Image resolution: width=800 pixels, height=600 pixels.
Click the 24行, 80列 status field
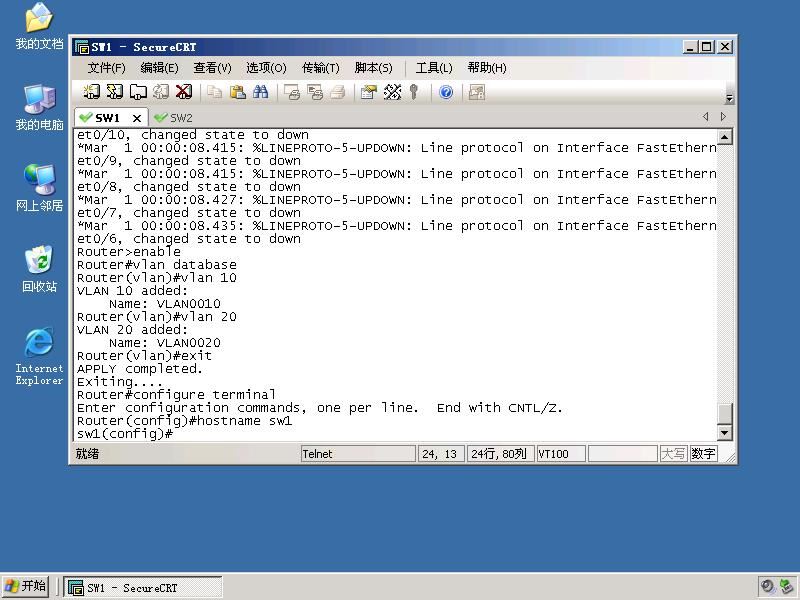click(x=499, y=454)
